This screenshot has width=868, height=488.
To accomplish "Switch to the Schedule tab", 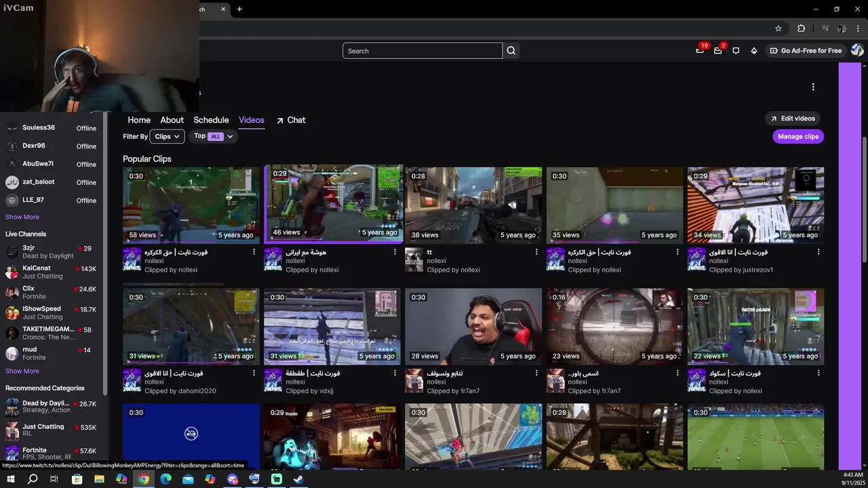I will (x=211, y=120).
